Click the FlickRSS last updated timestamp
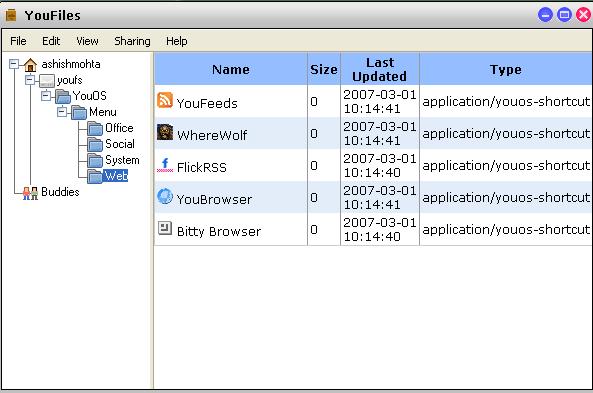Screen dimensions: 593x393 click(x=380, y=165)
